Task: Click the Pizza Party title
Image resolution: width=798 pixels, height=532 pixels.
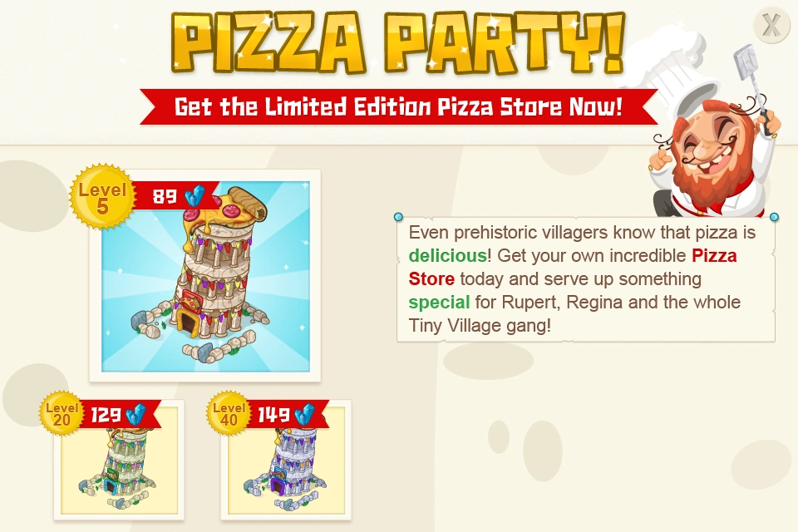Action: tap(397, 42)
